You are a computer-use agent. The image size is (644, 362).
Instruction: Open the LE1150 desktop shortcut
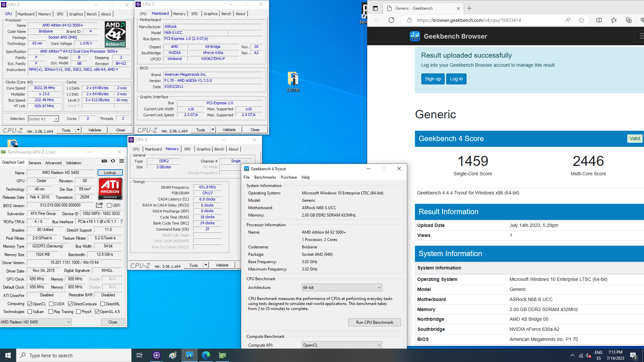pos(293,82)
